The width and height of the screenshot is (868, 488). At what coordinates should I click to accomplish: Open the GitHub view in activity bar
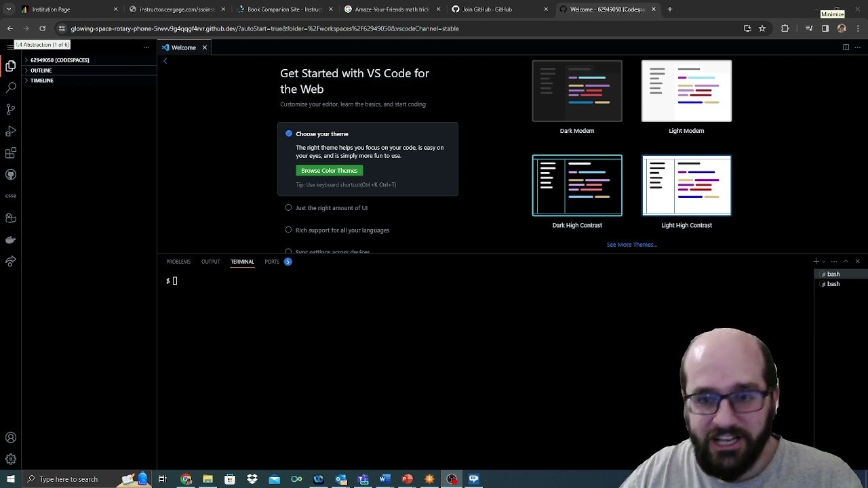10,174
